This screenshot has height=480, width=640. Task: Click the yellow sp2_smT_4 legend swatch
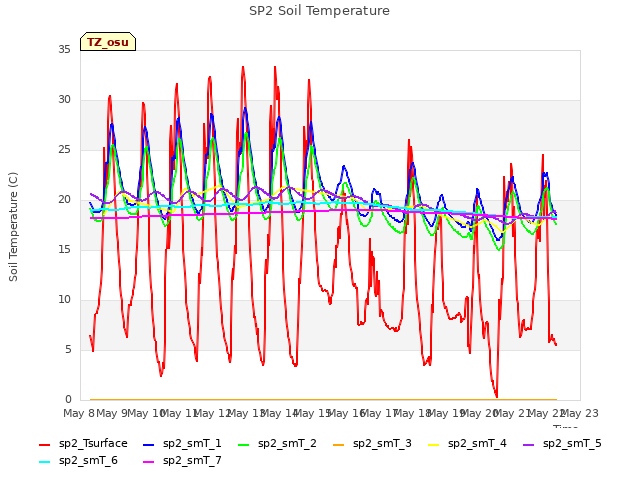[x=433, y=444]
